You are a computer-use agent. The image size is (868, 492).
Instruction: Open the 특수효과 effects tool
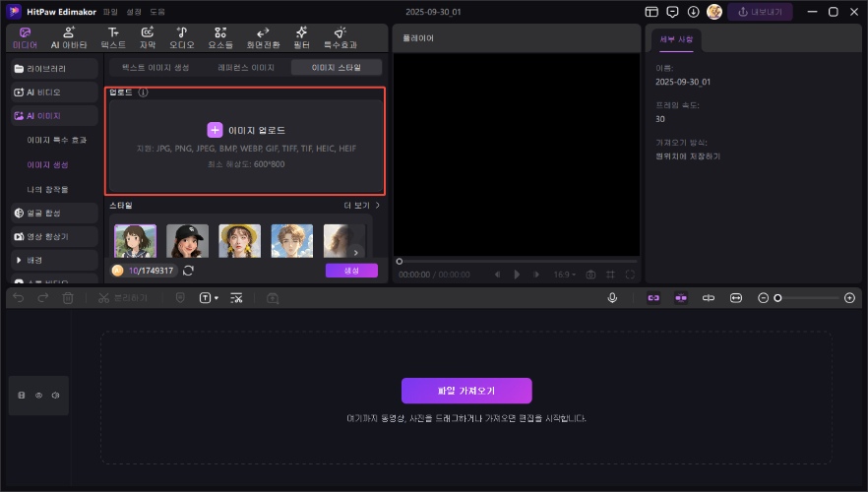pyautogui.click(x=340, y=37)
